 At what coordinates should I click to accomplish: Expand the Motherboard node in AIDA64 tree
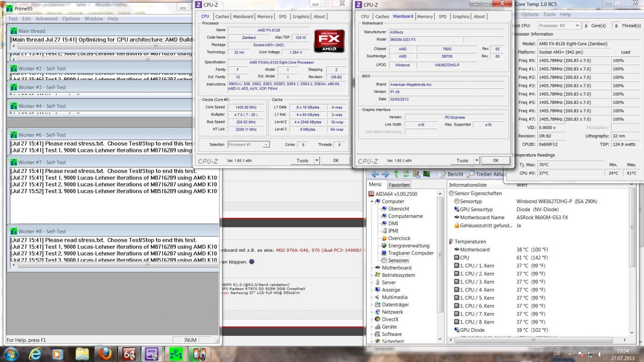372,268
